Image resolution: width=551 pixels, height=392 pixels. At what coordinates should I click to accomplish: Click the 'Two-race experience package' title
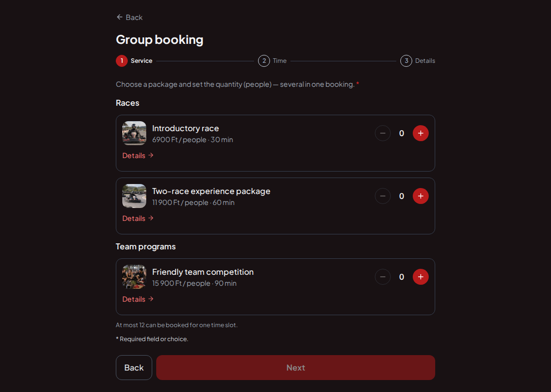(211, 191)
